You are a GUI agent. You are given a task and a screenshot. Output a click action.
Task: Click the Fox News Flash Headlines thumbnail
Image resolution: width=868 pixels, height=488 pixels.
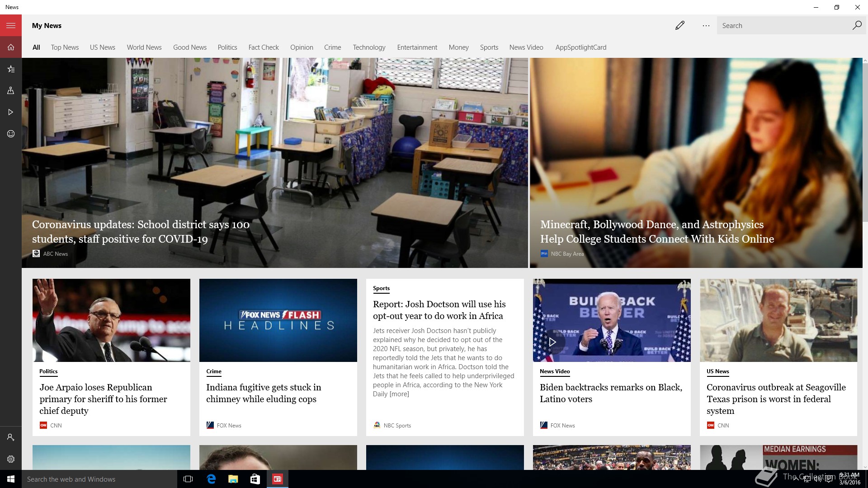pyautogui.click(x=278, y=320)
